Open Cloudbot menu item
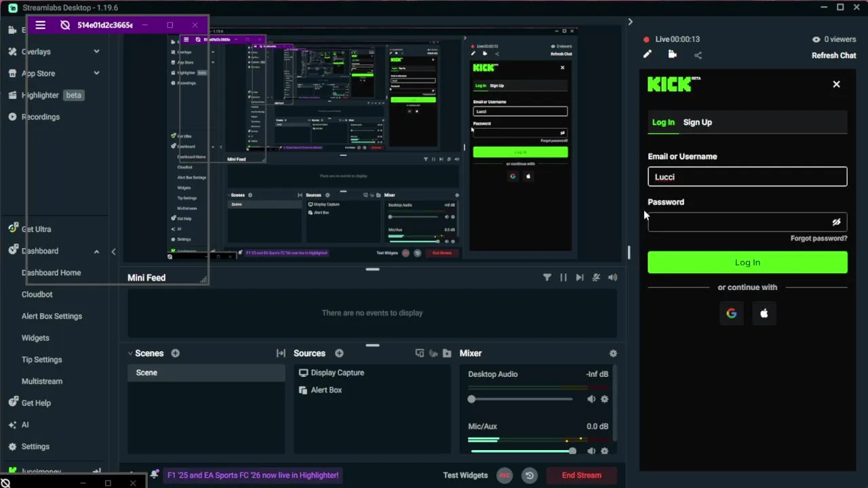The width and height of the screenshot is (868, 488). [37, 294]
